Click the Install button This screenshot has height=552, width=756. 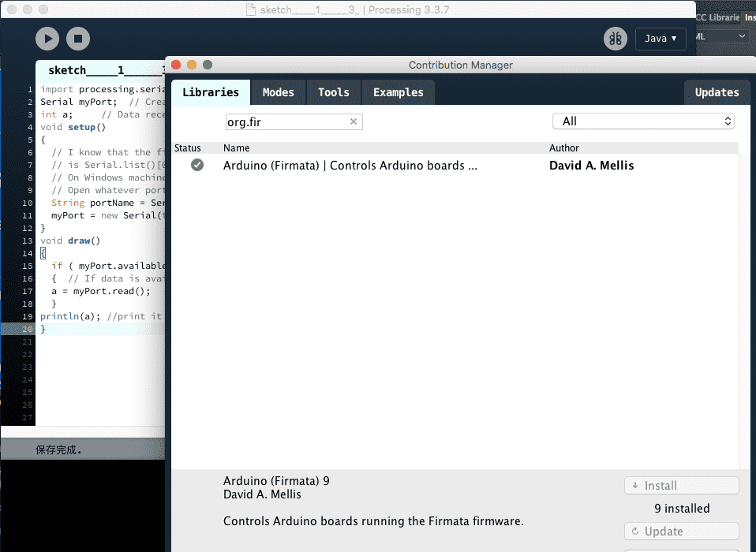(x=681, y=486)
